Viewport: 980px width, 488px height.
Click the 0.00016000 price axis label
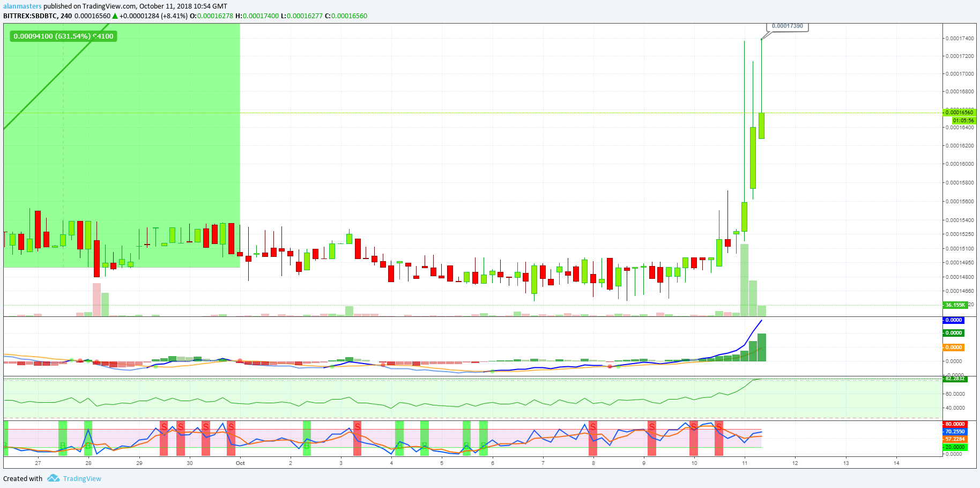pos(960,164)
